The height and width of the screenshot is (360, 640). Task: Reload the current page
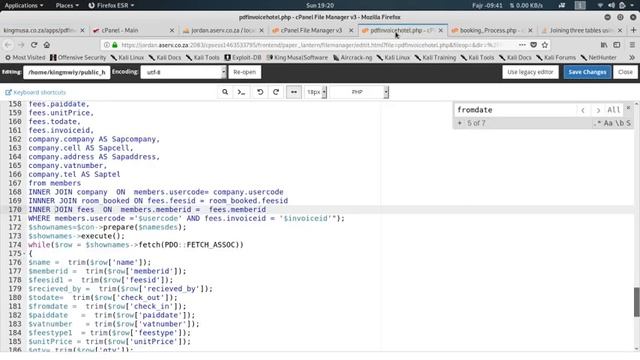pos(34,45)
